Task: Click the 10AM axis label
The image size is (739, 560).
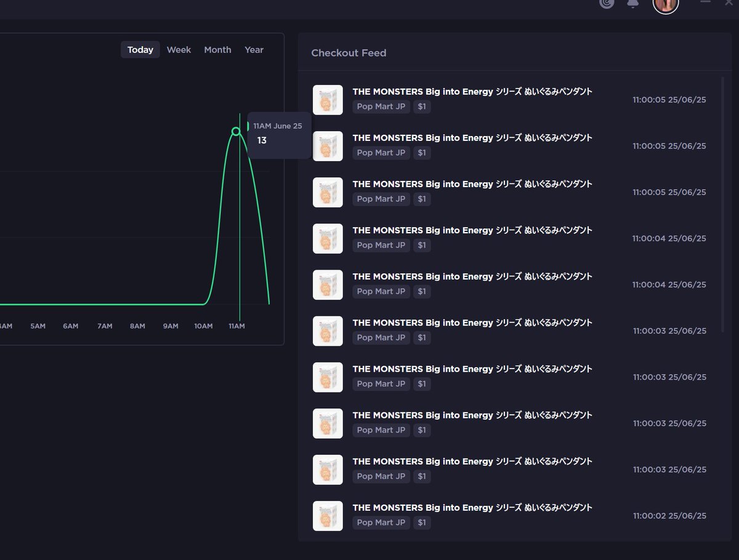Action: click(203, 326)
